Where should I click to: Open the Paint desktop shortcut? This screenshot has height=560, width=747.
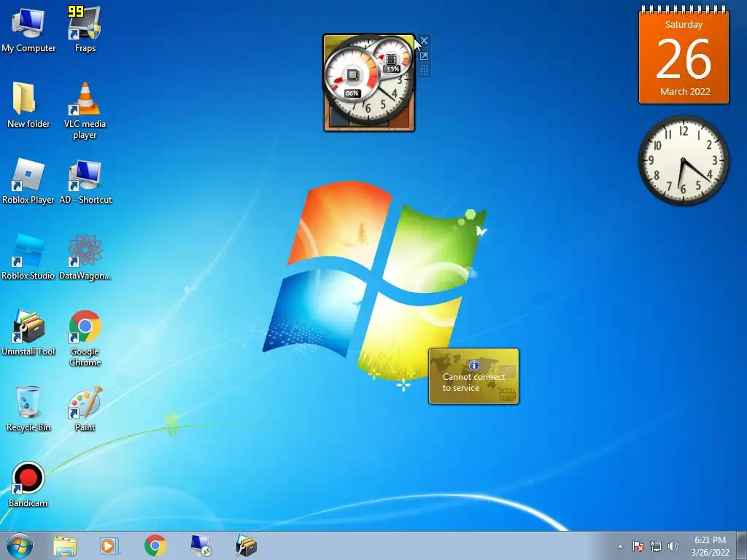pyautogui.click(x=85, y=409)
